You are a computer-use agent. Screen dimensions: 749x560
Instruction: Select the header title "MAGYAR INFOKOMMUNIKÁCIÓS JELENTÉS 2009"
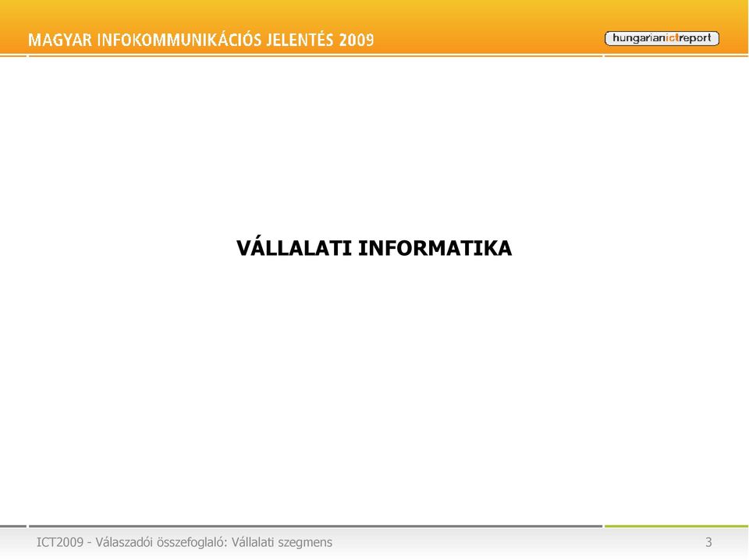(x=201, y=39)
